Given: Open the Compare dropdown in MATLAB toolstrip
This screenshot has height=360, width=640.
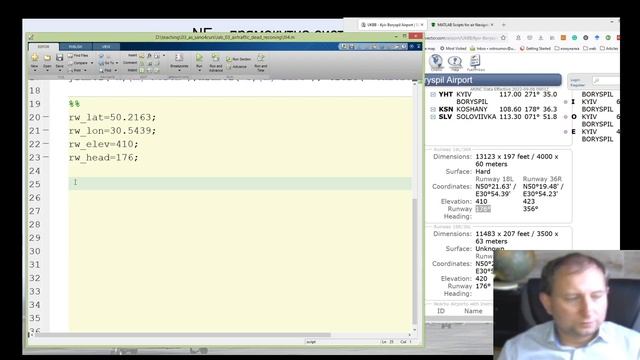Looking at the screenshot, I should pyautogui.click(x=81, y=63).
